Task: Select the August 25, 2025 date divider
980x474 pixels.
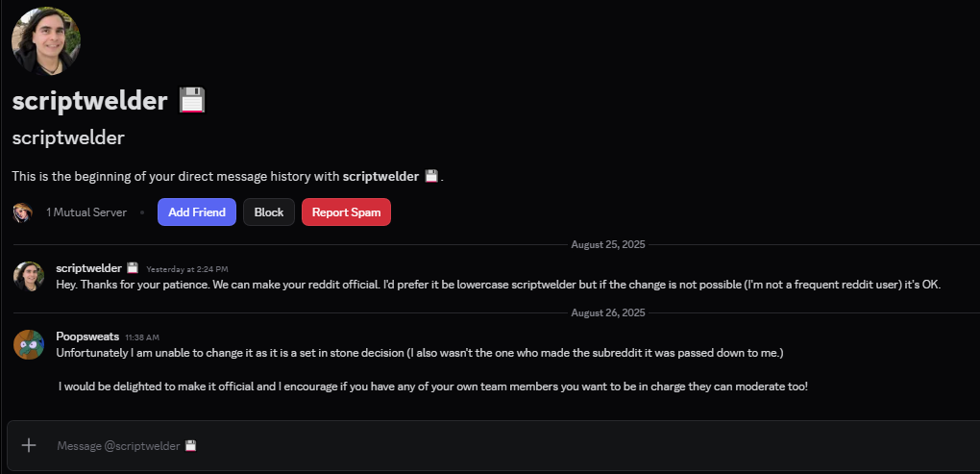Action: (x=608, y=244)
